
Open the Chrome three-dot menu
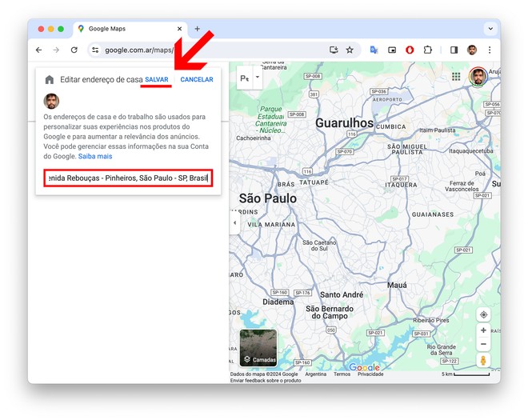490,50
